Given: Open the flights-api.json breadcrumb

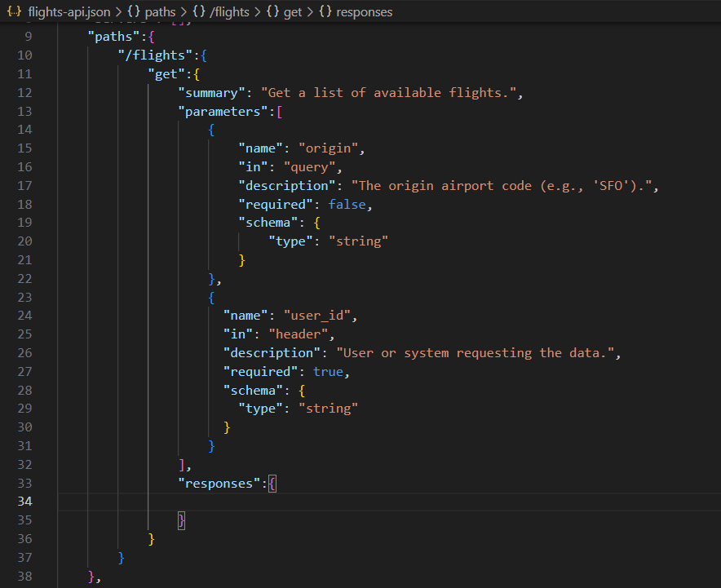Looking at the screenshot, I should tap(69, 12).
